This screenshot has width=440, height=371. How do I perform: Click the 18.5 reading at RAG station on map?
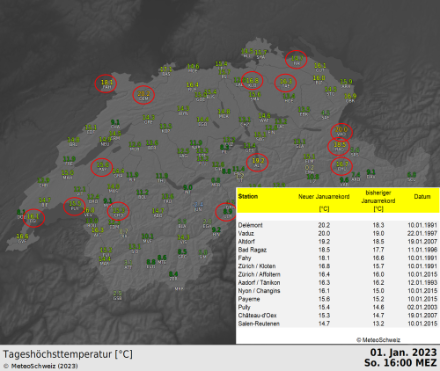click(339, 145)
